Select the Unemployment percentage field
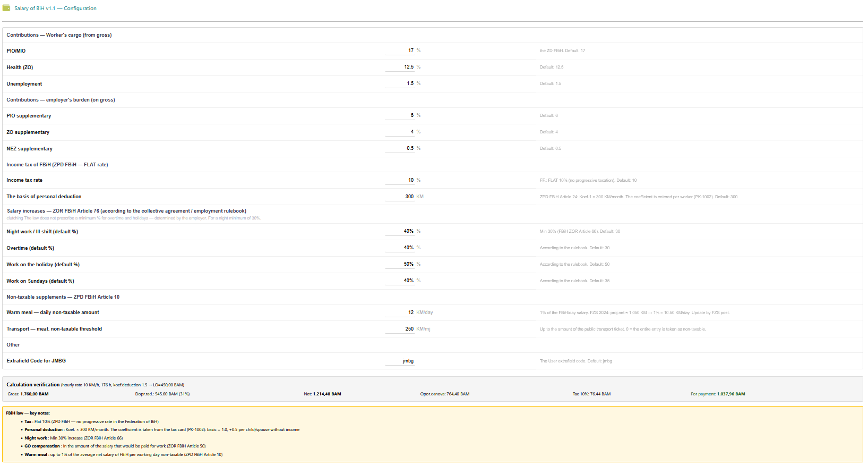 click(x=400, y=83)
